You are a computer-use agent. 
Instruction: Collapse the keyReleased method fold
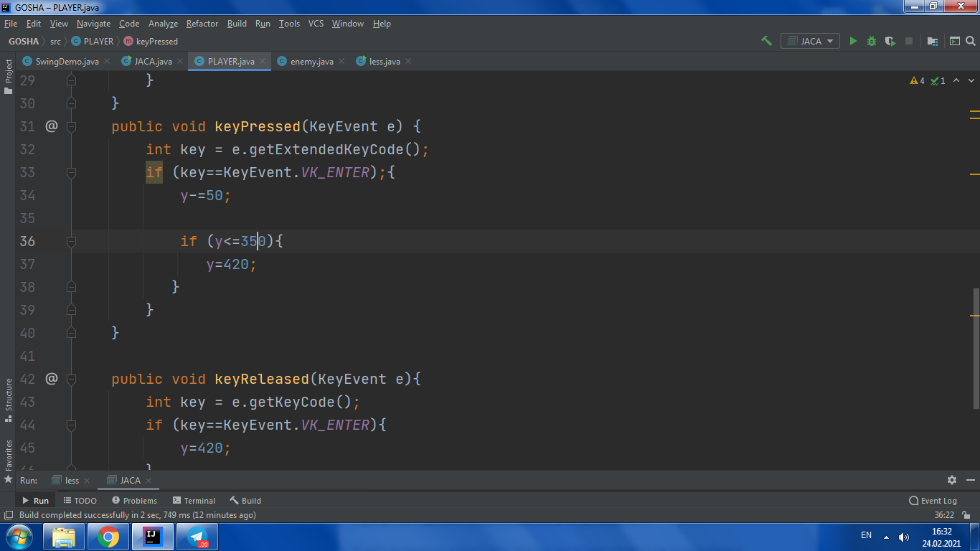(71, 379)
